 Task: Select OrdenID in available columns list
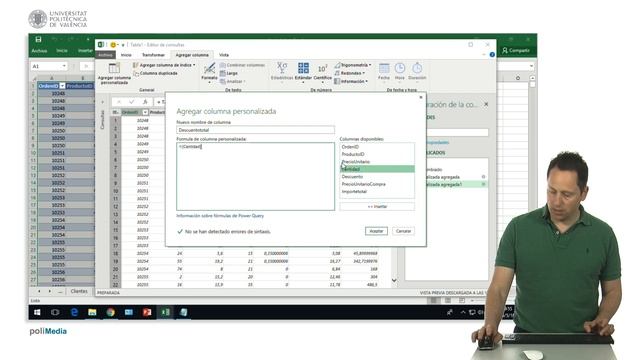pyautogui.click(x=350, y=147)
